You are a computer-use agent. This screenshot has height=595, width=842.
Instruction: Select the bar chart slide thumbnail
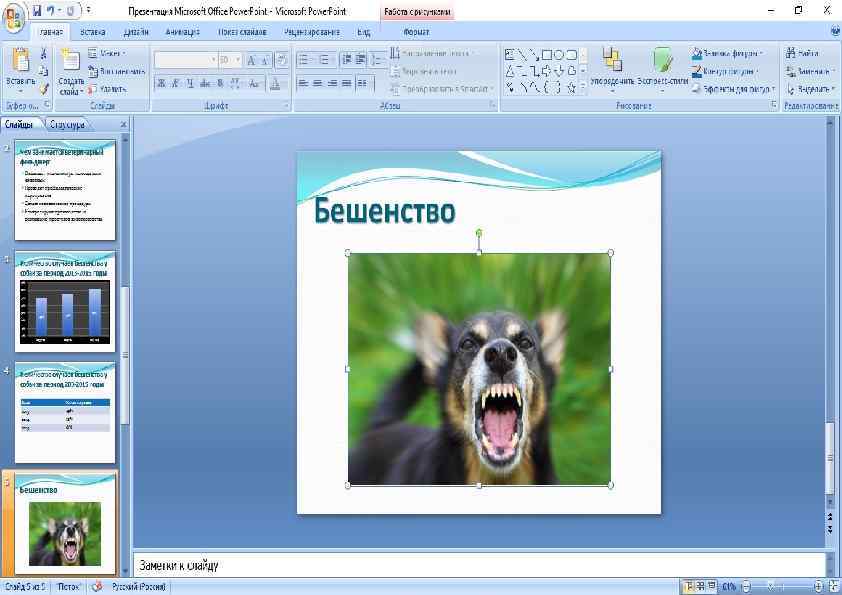point(65,302)
